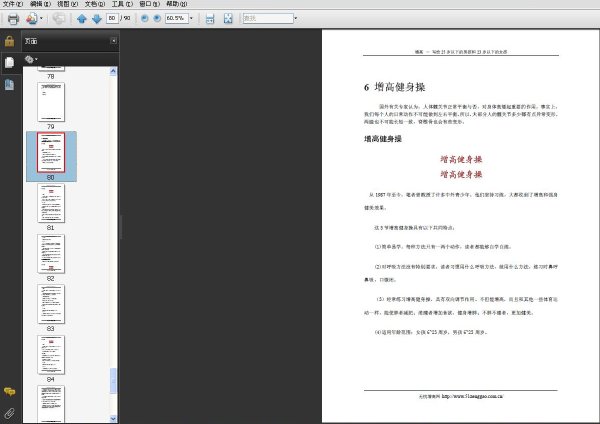Click the zoom out button

pos(144,18)
